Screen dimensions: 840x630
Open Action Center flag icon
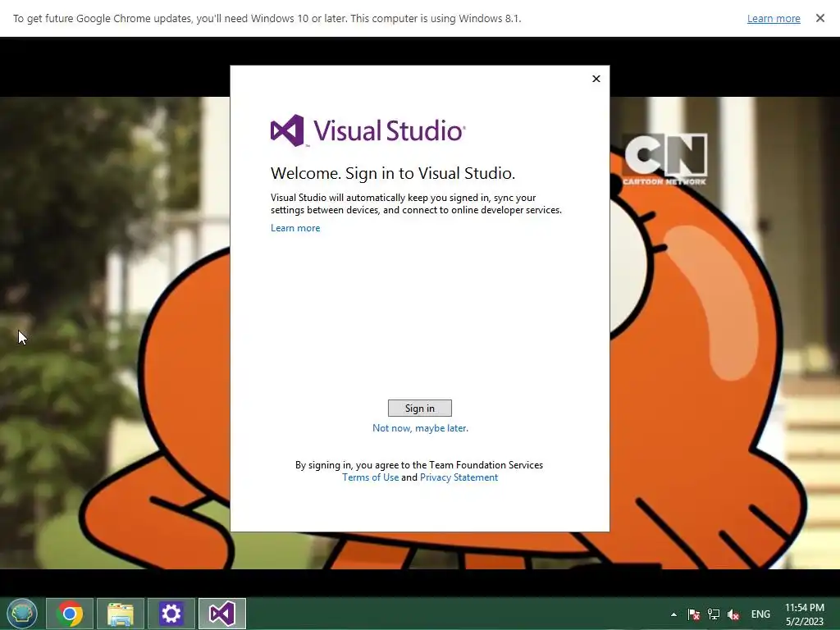694,614
